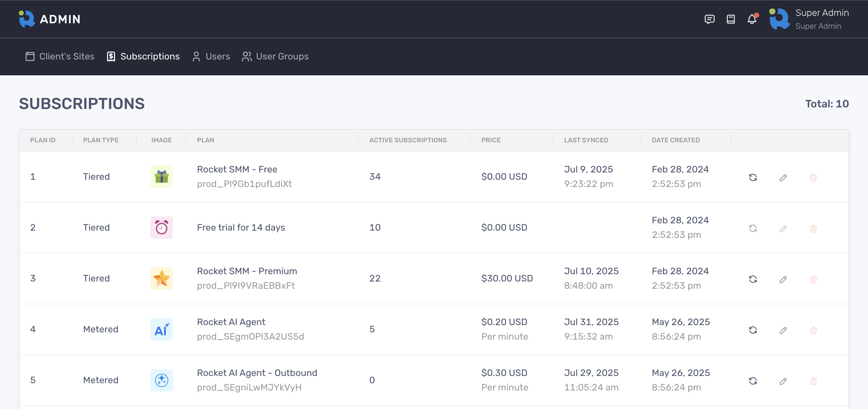This screenshot has width=868, height=409.
Task: Click the ADMIN logo
Action: tap(50, 19)
